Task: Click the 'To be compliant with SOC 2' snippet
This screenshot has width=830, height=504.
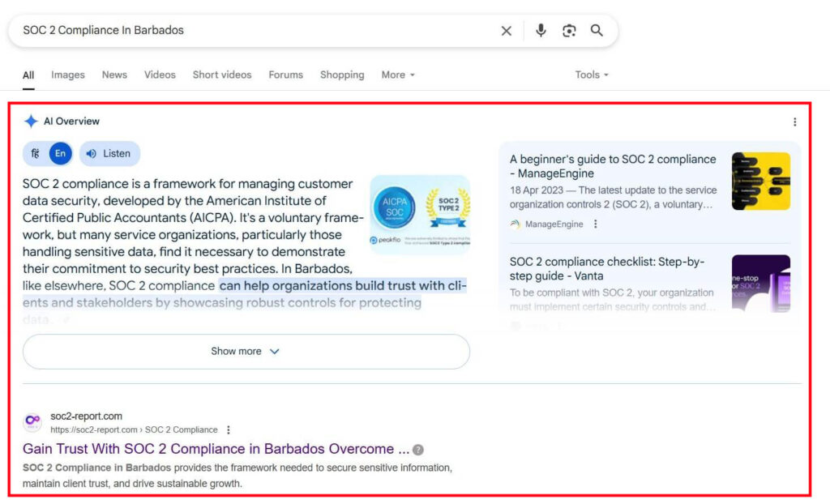Action: tap(613, 300)
